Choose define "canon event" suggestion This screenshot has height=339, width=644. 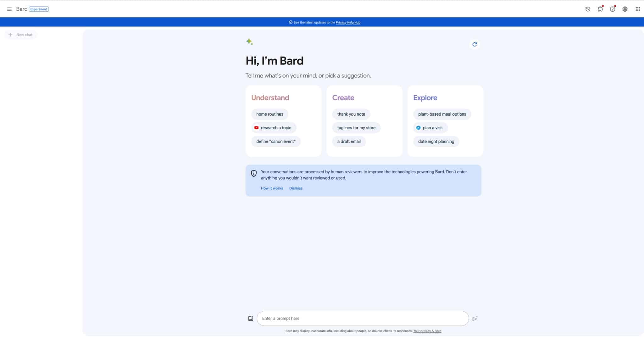276,141
